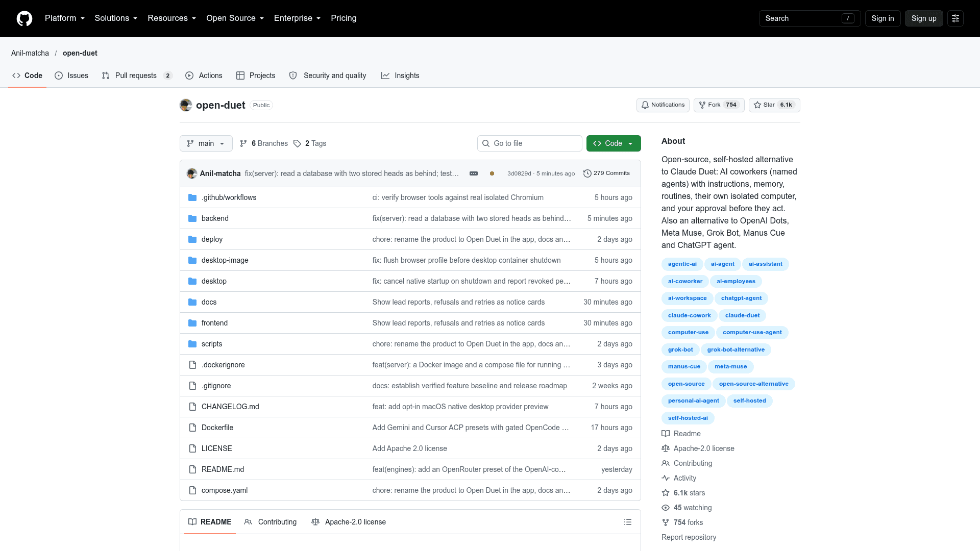Switch to the Insights tab
980x551 pixels.
tap(400, 76)
